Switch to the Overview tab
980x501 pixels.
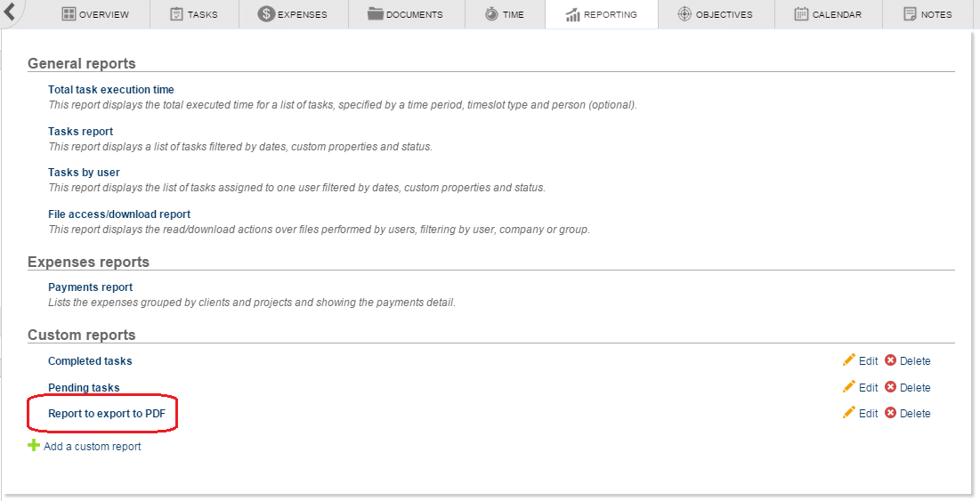(95, 14)
